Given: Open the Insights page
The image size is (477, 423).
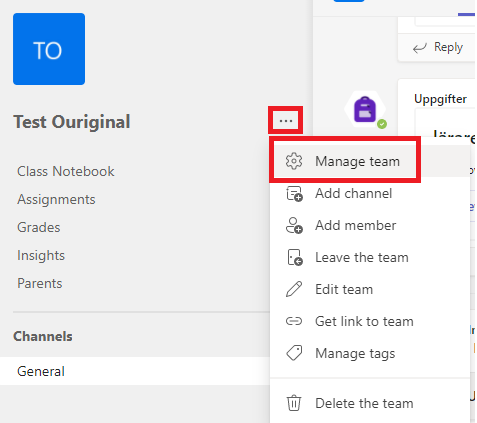Looking at the screenshot, I should tap(41, 256).
